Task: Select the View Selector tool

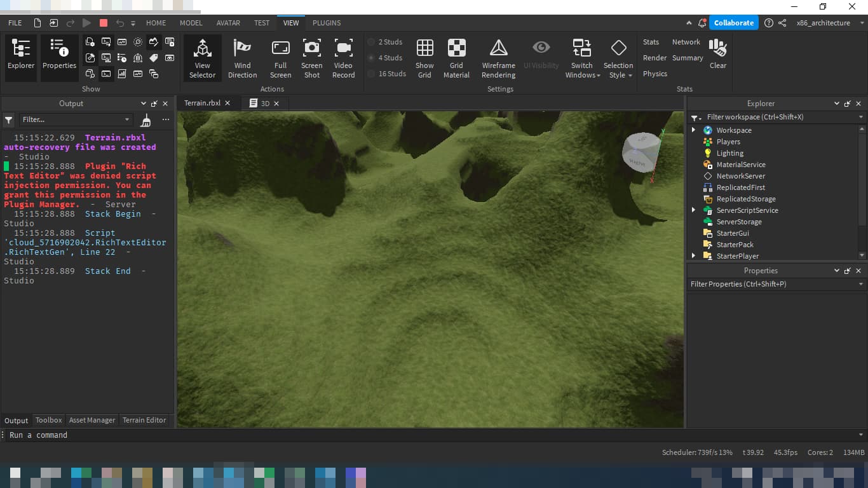Action: click(202, 57)
